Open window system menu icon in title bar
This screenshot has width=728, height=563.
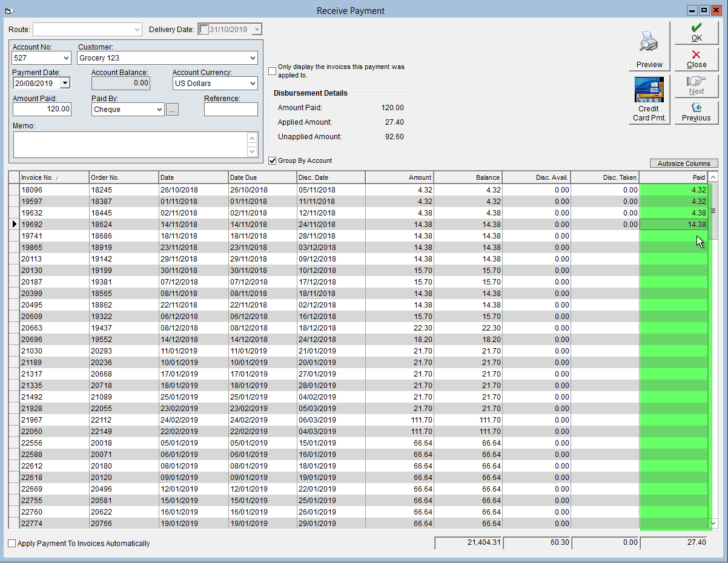[9, 11]
